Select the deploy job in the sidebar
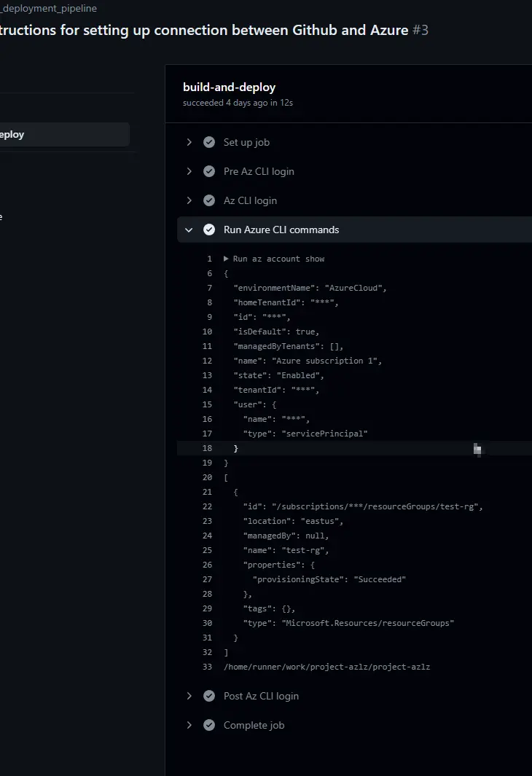532x776 pixels. point(64,135)
